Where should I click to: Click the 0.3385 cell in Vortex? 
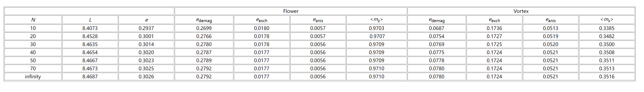[607, 28]
